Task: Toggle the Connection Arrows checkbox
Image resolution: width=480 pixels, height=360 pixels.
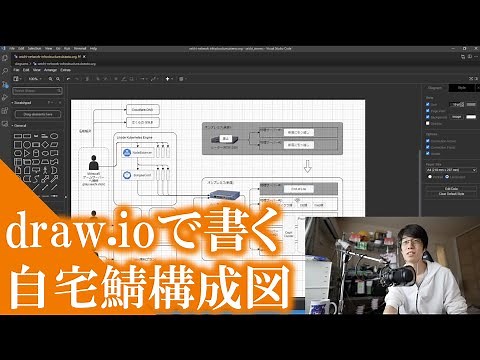Action: point(428,141)
